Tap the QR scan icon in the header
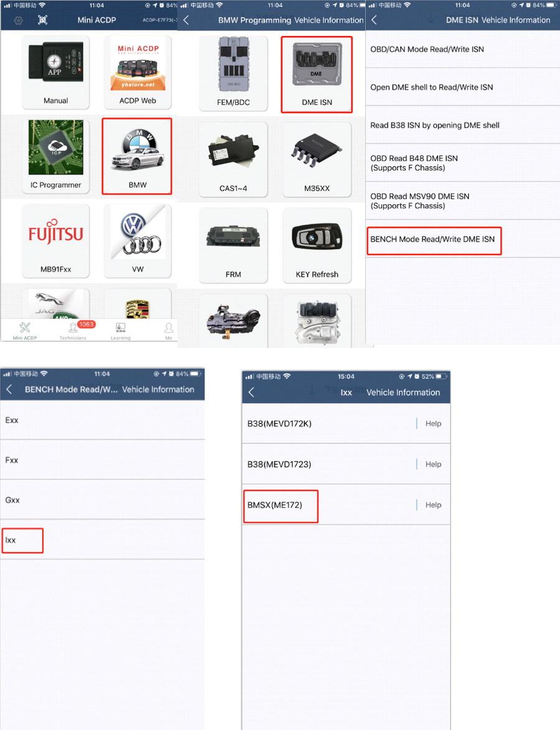The height and width of the screenshot is (730, 560). 42,20
